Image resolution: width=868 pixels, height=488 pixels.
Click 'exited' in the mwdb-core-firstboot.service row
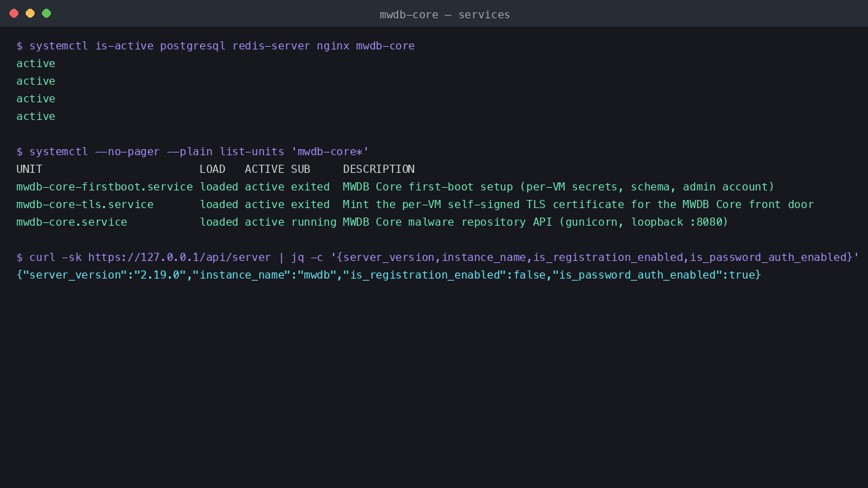tap(311, 187)
